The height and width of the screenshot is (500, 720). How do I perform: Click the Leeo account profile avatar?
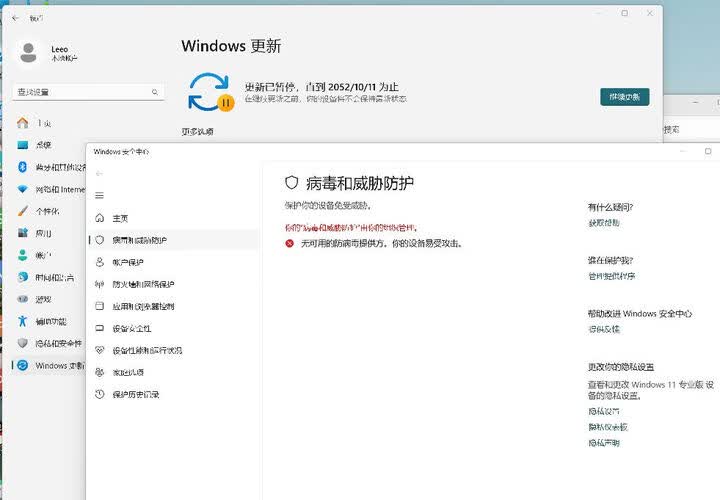(x=30, y=52)
